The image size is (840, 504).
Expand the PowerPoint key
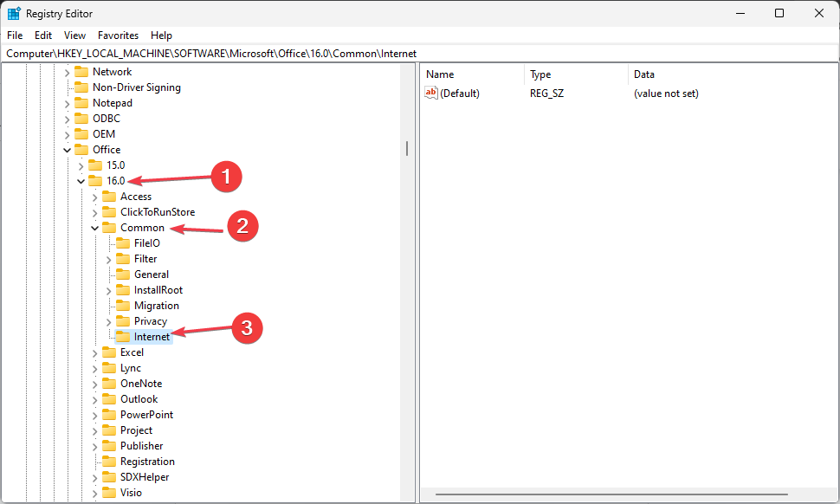[94, 415]
